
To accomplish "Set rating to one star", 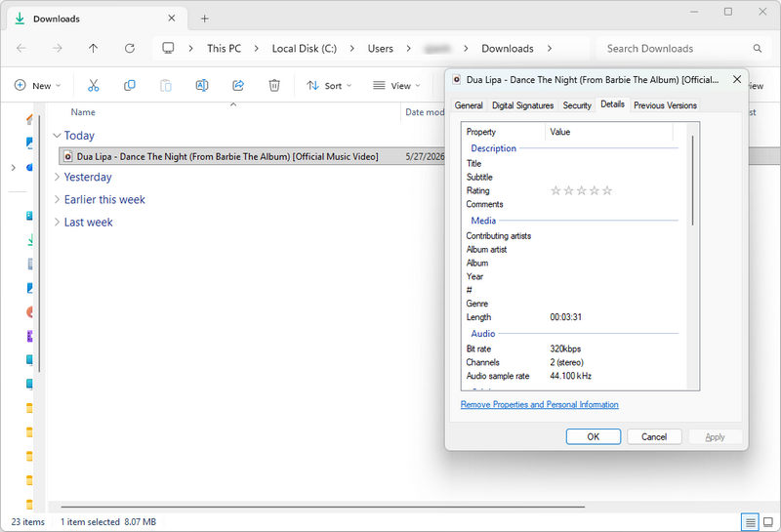I will tap(555, 190).
